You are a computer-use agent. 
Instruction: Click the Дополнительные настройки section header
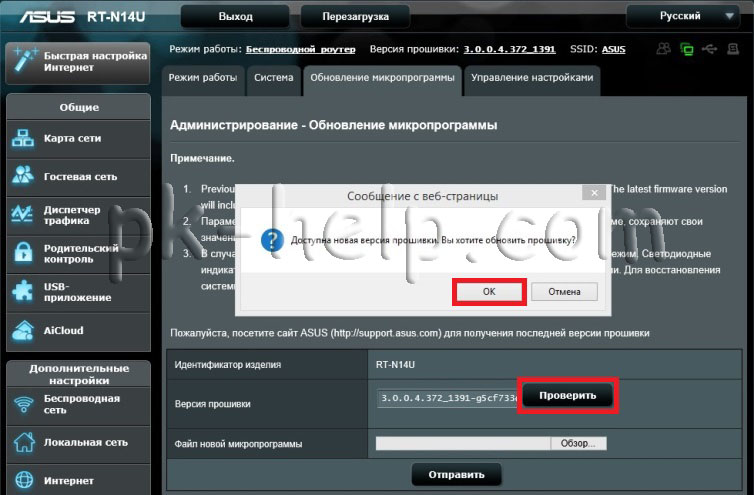[x=79, y=374]
